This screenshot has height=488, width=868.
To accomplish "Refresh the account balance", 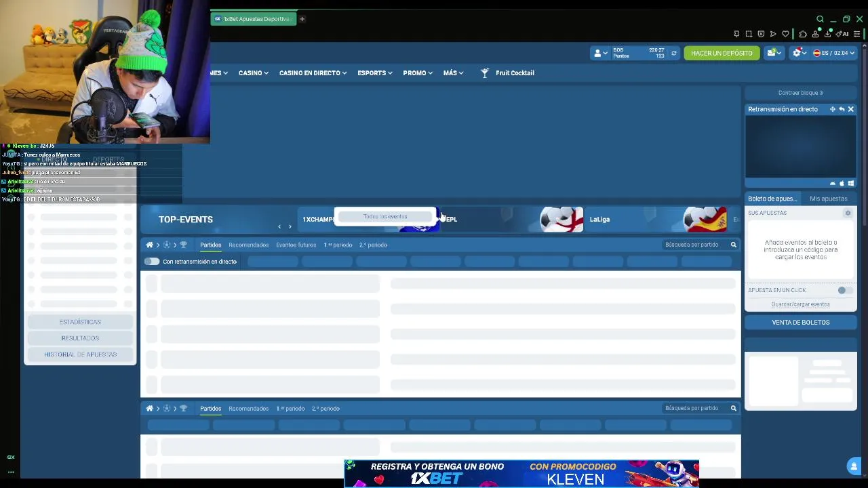I will pyautogui.click(x=673, y=53).
